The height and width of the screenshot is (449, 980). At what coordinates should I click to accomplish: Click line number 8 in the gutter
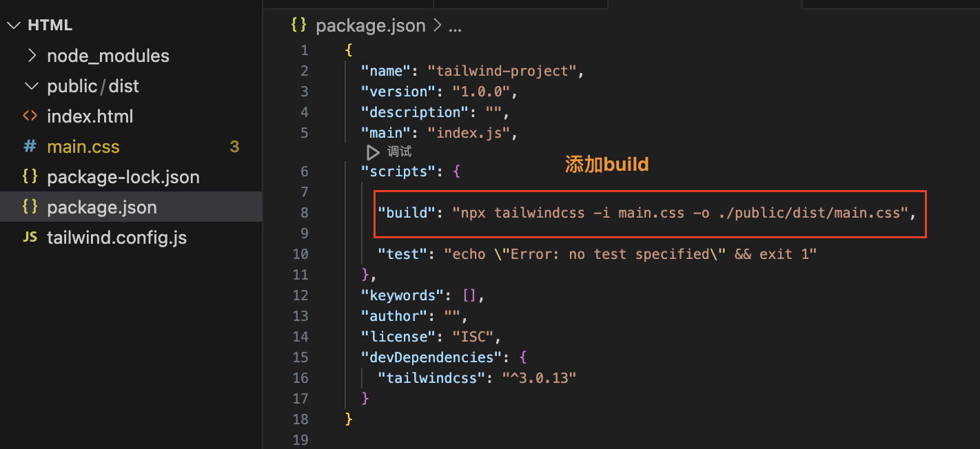(x=305, y=213)
